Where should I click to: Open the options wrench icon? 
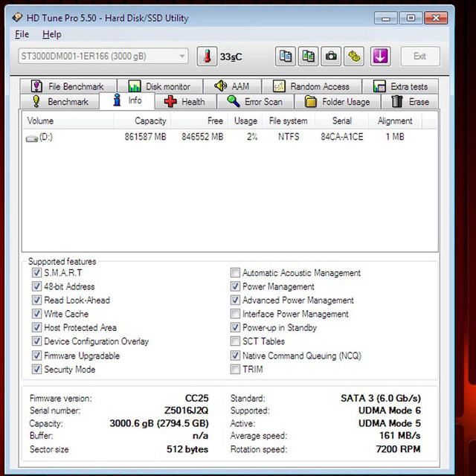[354, 57]
